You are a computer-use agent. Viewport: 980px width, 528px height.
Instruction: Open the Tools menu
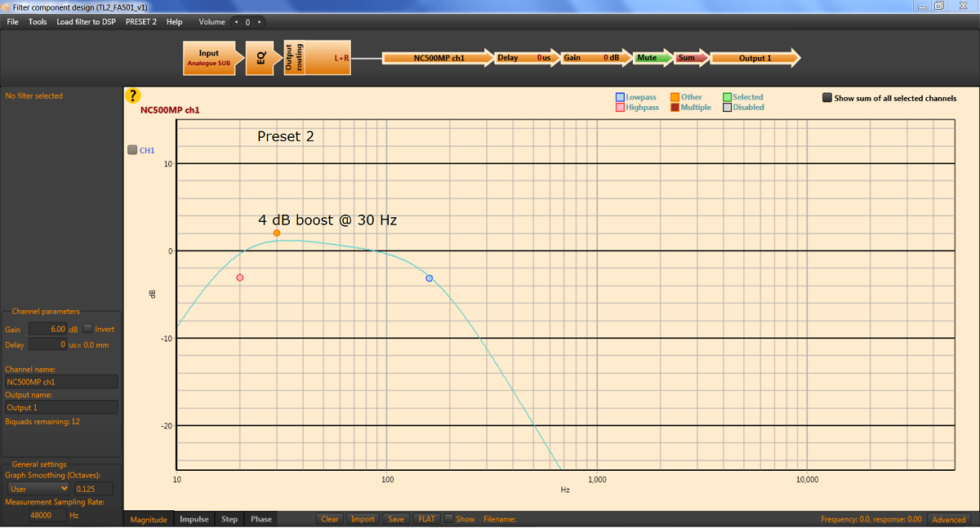(x=38, y=22)
